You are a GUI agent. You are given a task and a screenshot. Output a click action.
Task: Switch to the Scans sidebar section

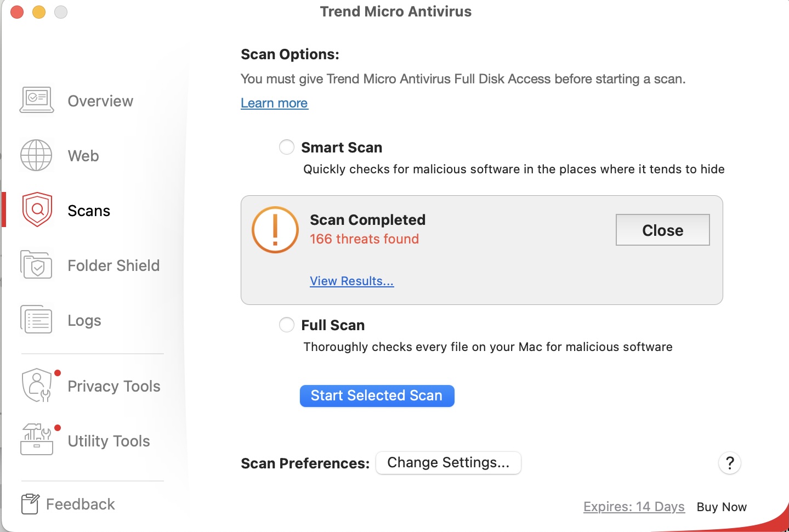click(x=88, y=210)
